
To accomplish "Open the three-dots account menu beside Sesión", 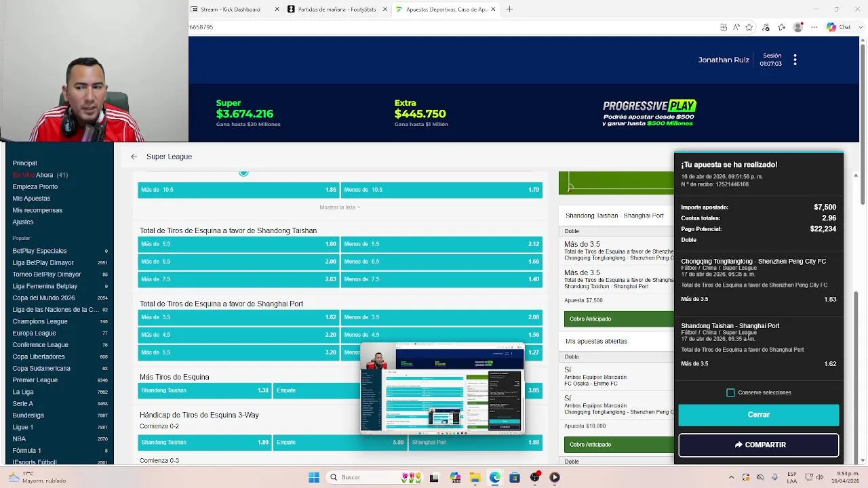I will 795,60.
